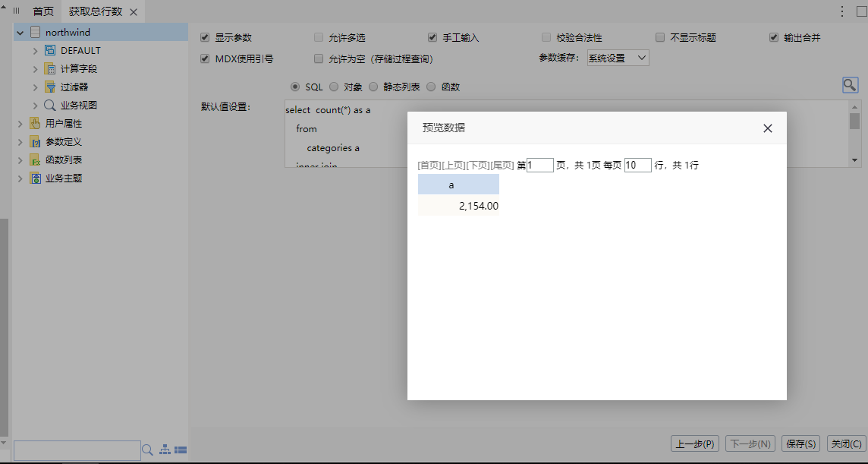
Task: Click the northwind database icon
Action: click(36, 32)
